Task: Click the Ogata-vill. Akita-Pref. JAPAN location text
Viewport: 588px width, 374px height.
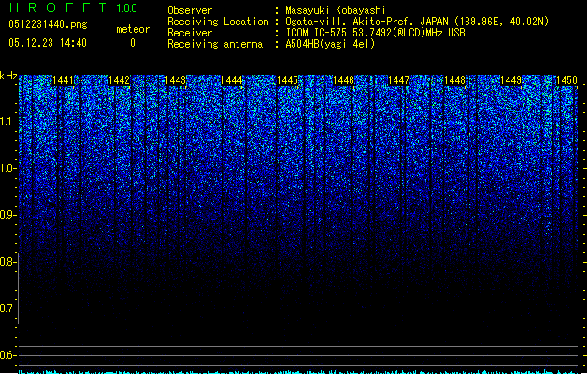Action: click(x=417, y=22)
